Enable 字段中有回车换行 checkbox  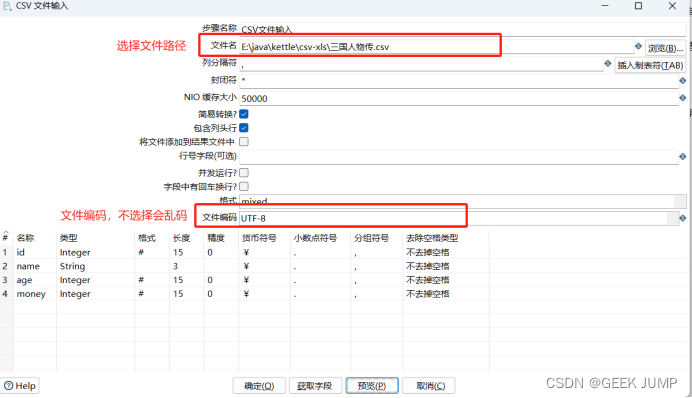point(244,186)
